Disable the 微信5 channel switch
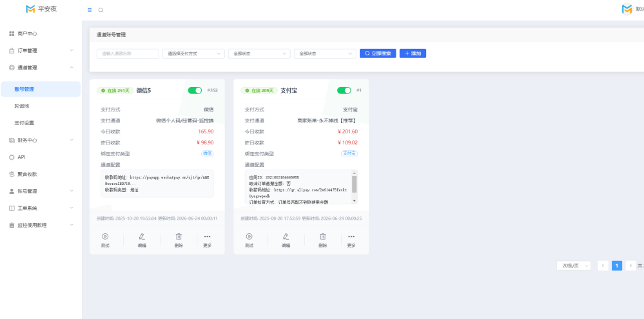 [x=195, y=90]
